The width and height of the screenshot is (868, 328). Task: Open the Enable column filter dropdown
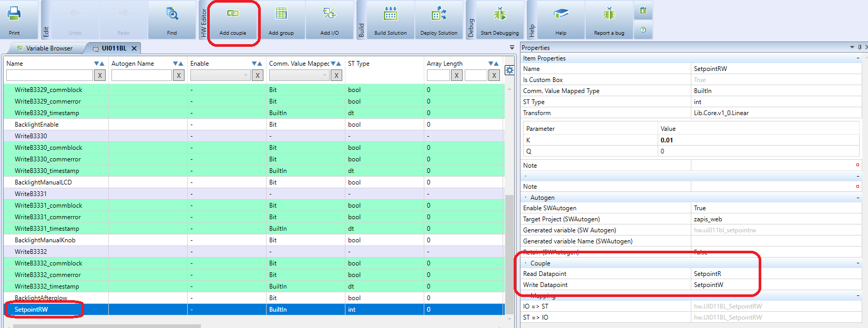(x=220, y=75)
